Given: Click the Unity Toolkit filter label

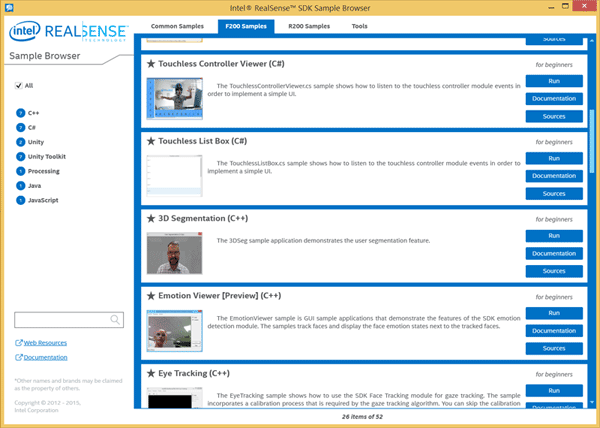Looking at the screenshot, I should pyautogui.click(x=47, y=156).
